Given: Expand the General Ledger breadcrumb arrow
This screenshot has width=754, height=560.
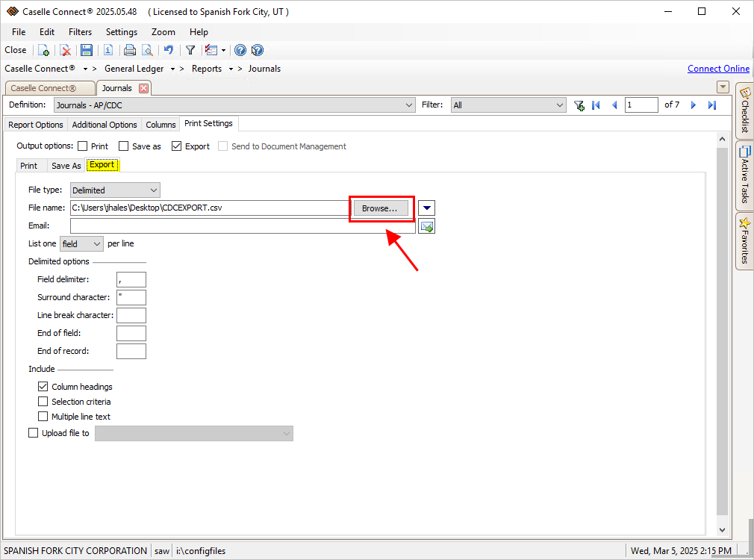Looking at the screenshot, I should [x=172, y=69].
